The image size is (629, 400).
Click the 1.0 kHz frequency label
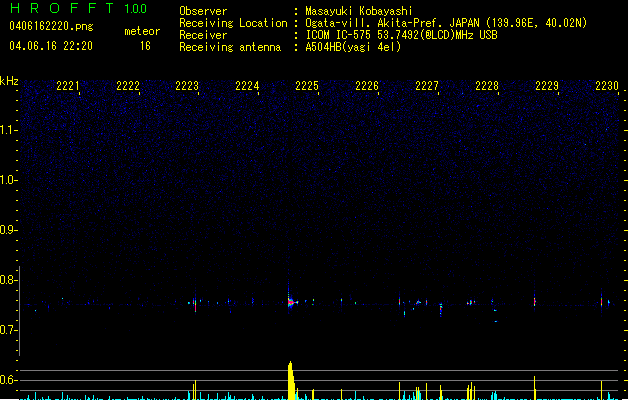[8, 180]
